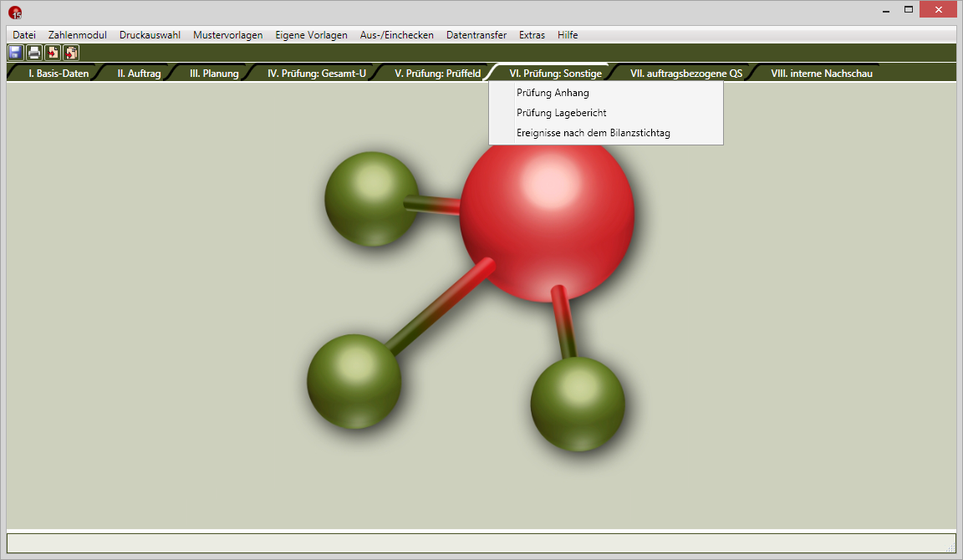
Task: Select Prüfung Anhang from the dropdown
Action: (553, 93)
